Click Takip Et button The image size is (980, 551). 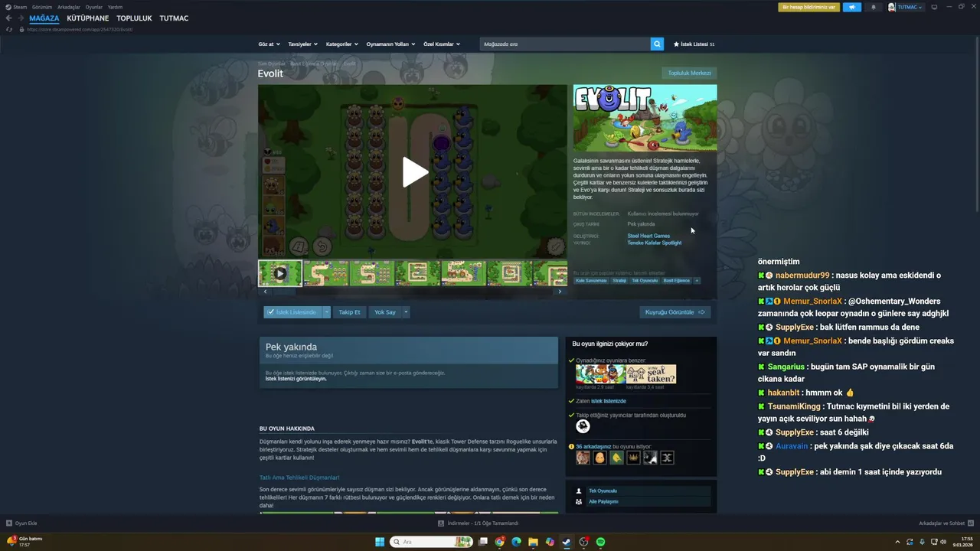(x=349, y=312)
